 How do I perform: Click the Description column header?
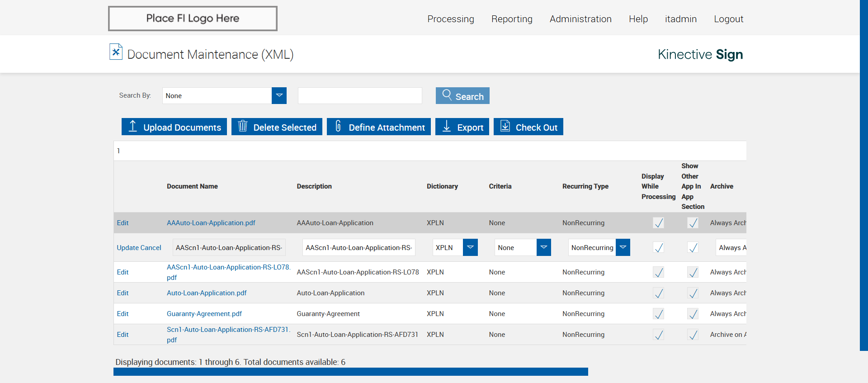314,186
